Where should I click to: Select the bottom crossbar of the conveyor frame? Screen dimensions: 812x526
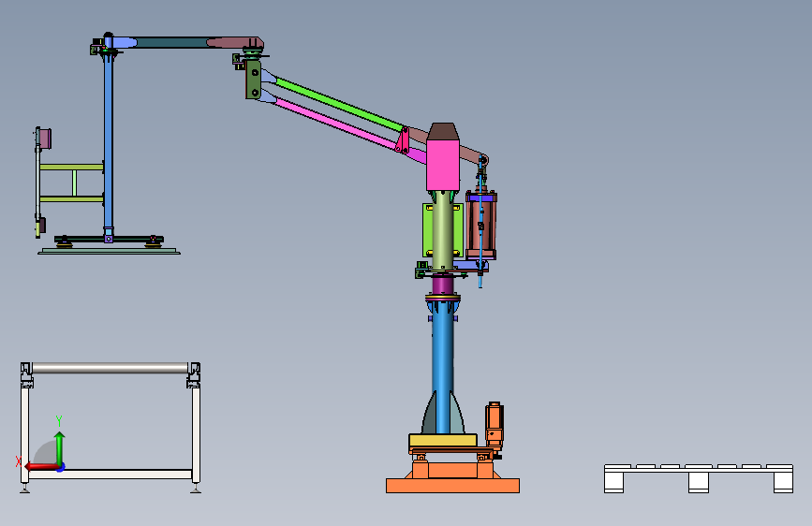coord(110,475)
